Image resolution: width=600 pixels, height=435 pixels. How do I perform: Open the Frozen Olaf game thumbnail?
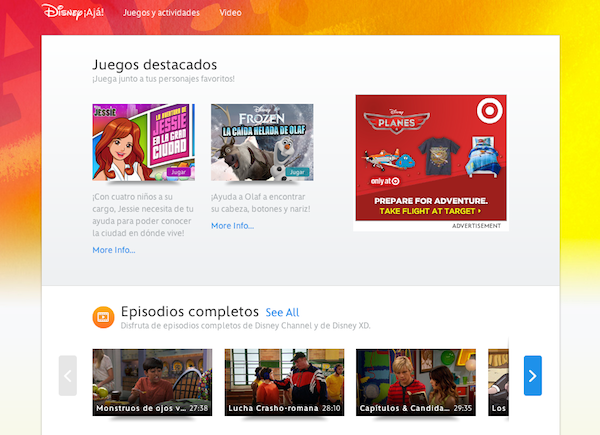click(x=261, y=142)
